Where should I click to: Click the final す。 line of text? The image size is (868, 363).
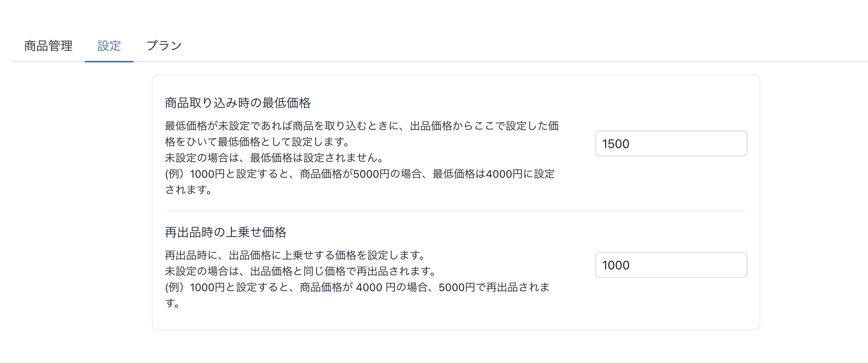click(172, 303)
